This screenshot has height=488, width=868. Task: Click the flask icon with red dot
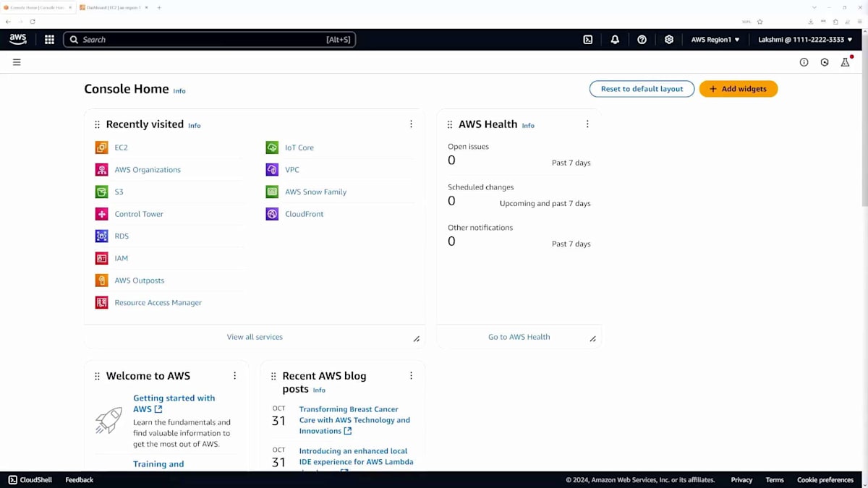pos(845,62)
